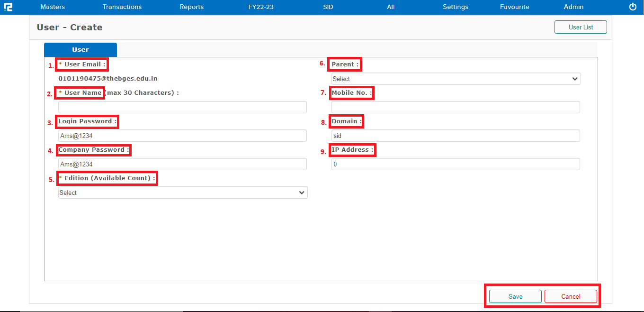This screenshot has width=644, height=312.
Task: Click the application logo icon
Action: coord(8,7)
